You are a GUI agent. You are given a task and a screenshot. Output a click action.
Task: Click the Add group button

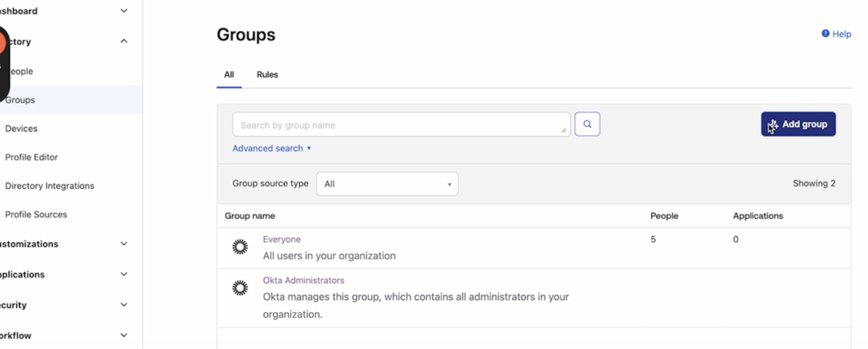[x=798, y=124]
